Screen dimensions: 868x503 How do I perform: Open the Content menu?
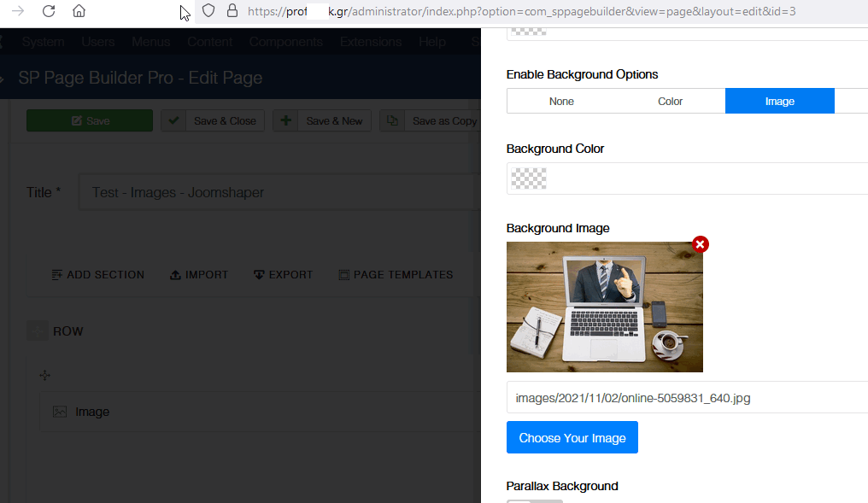(x=210, y=42)
